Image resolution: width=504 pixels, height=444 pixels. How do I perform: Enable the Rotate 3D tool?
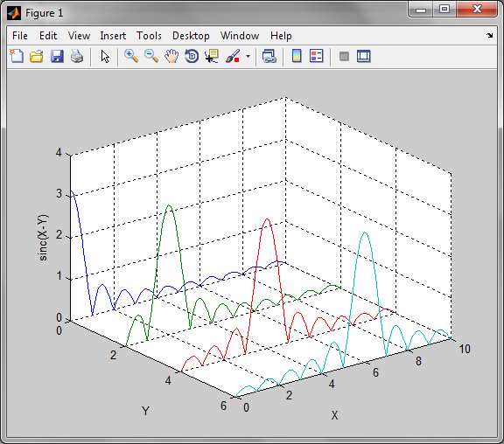192,56
